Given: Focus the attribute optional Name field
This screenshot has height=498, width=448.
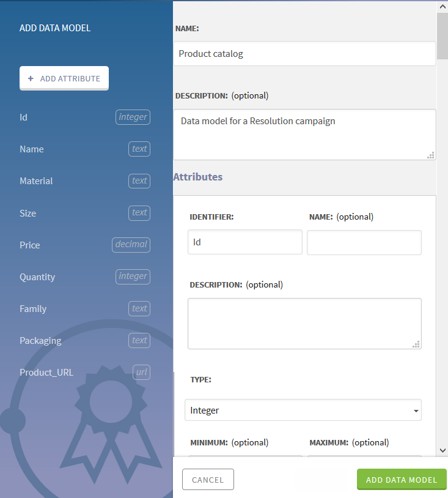Looking at the screenshot, I should click(x=364, y=243).
